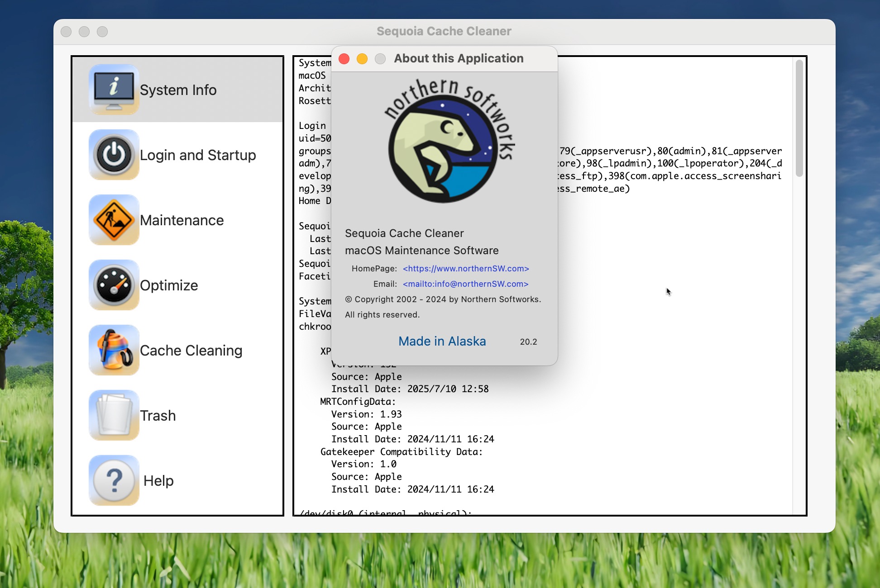Open the Login and Startup section label
The image size is (880, 588).
[198, 155]
